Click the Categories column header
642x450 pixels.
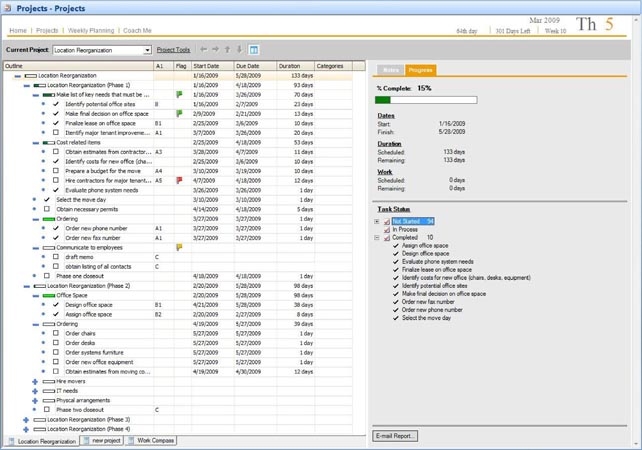pos(333,66)
